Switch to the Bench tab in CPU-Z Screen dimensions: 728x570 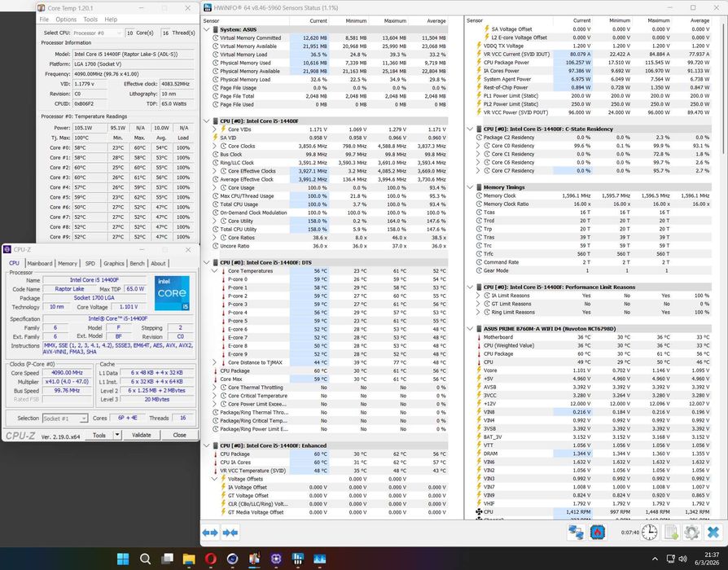[x=137, y=263]
